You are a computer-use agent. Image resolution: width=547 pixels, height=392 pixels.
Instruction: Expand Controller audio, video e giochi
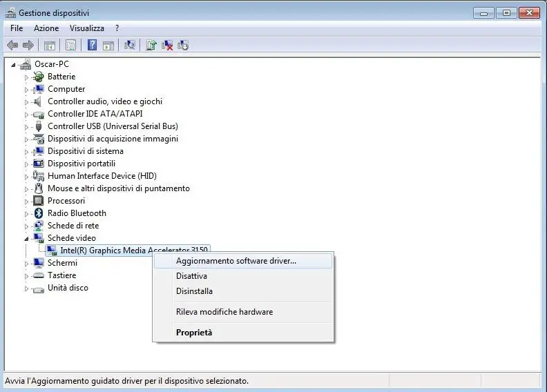pyautogui.click(x=26, y=102)
